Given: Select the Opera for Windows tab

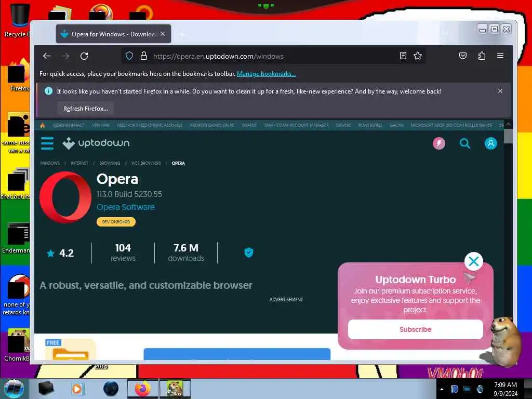Looking at the screenshot, I should (113, 34).
